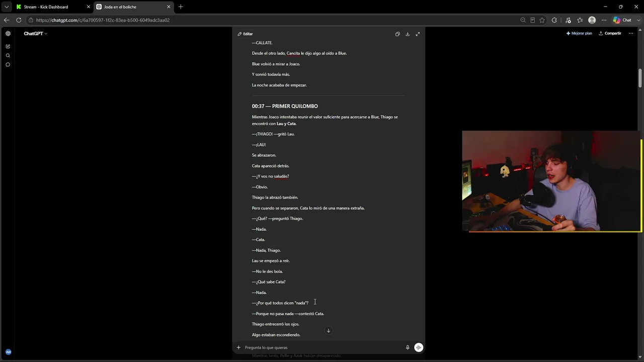The height and width of the screenshot is (362, 644).
Task: Click 'Thiago entrecerró los ojos.'
Action: (275, 324)
